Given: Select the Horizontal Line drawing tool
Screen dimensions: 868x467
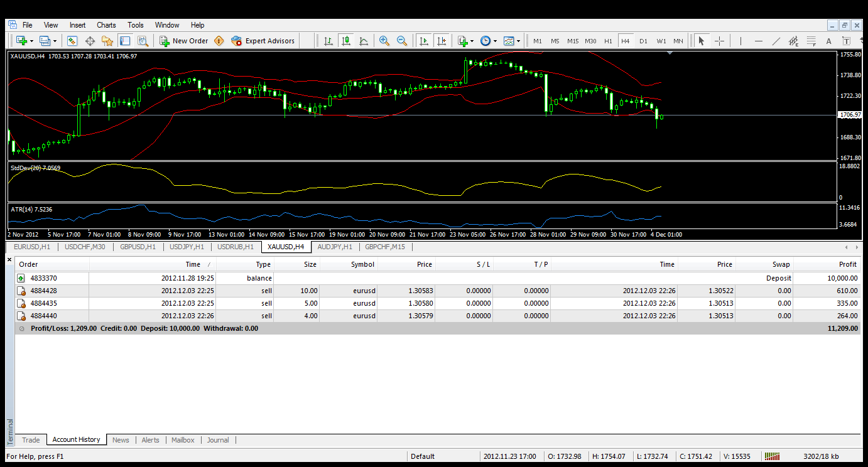Looking at the screenshot, I should 759,41.
